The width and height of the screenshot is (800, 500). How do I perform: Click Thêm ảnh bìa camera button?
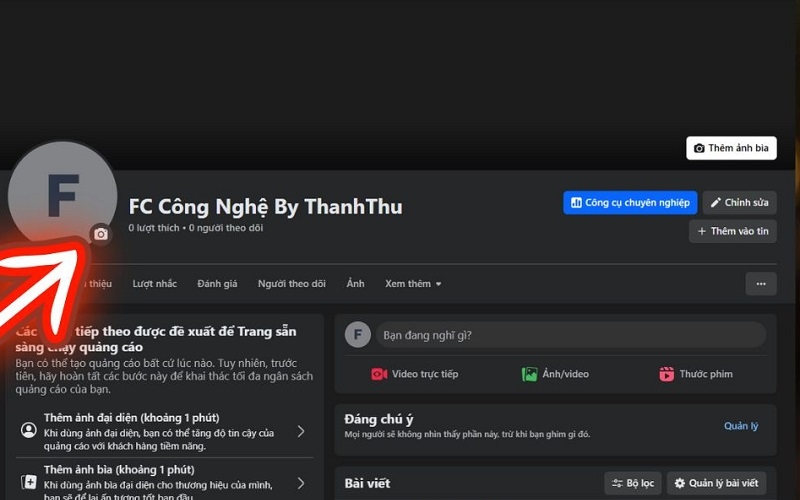(x=731, y=148)
